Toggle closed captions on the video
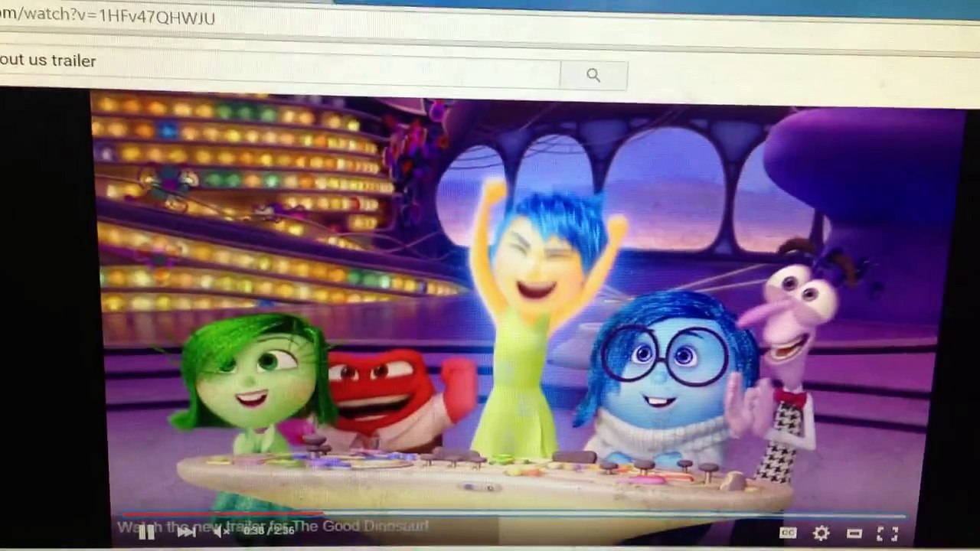This screenshot has width=980, height=551. 788,533
